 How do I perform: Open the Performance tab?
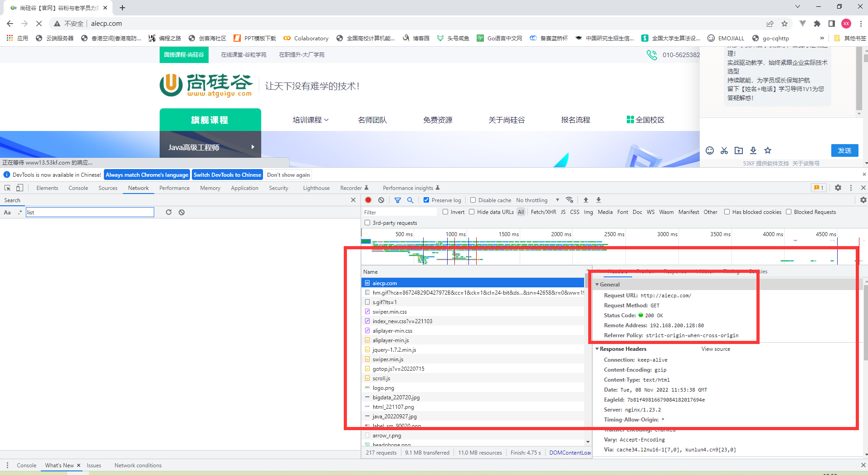click(x=175, y=188)
